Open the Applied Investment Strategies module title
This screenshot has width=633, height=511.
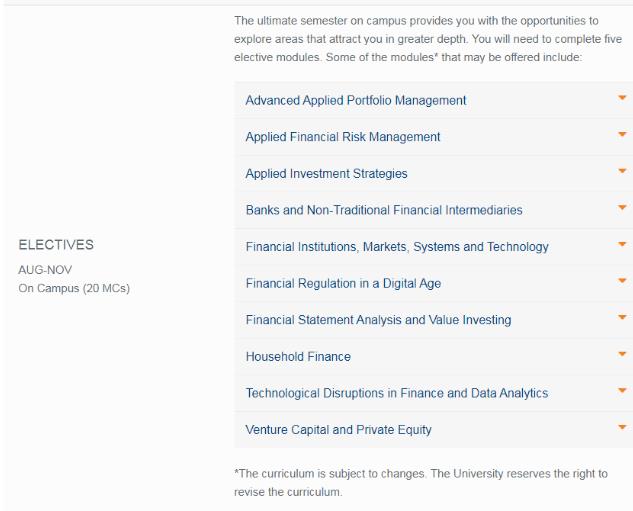[x=327, y=174]
